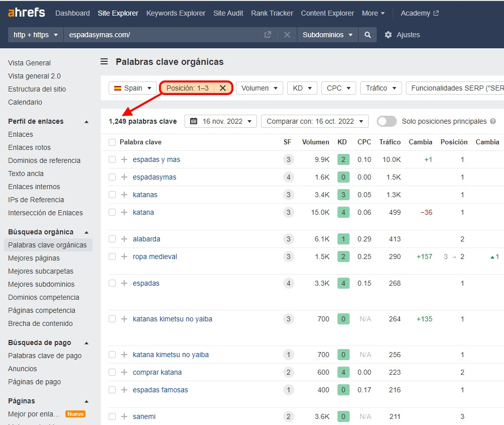Sort by Volumen column header

(316, 142)
